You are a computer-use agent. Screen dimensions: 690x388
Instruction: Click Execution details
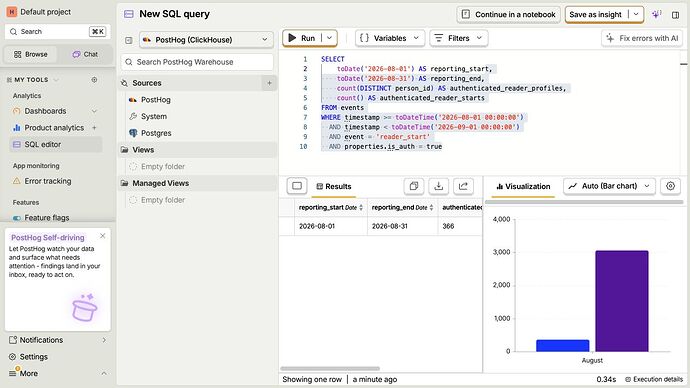pyautogui.click(x=654, y=379)
